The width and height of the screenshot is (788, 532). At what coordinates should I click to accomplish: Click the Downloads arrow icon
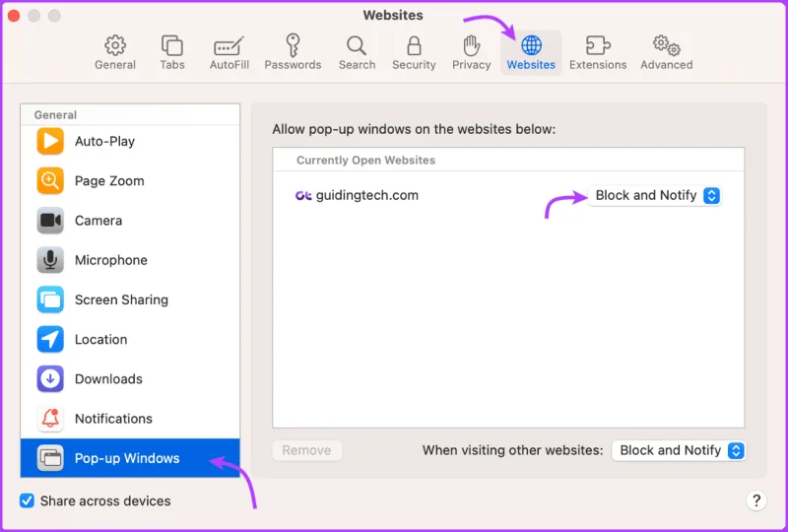tap(50, 378)
